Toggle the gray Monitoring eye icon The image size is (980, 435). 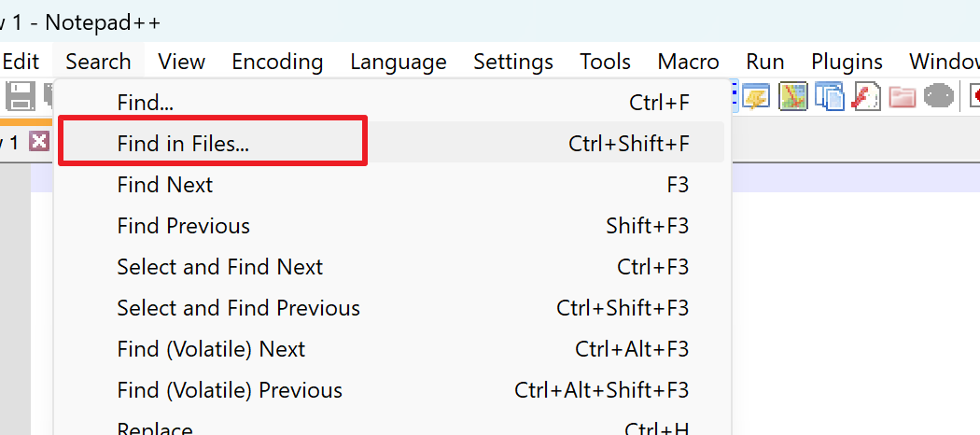939,97
